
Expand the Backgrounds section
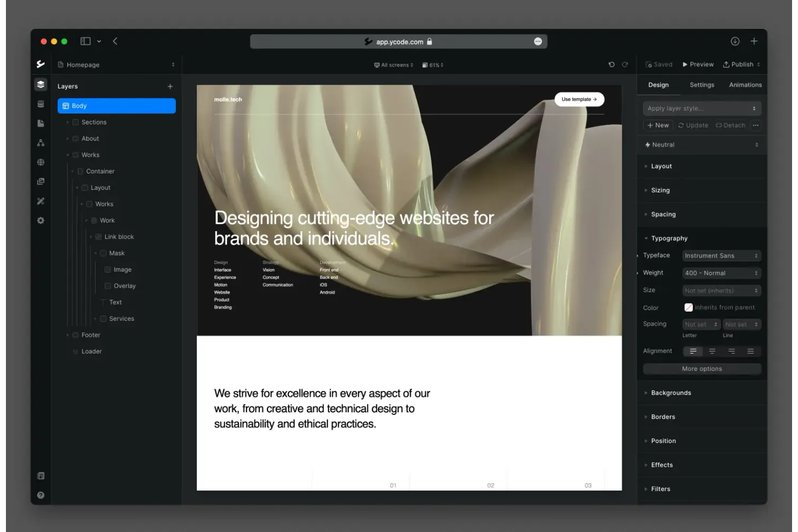click(671, 392)
